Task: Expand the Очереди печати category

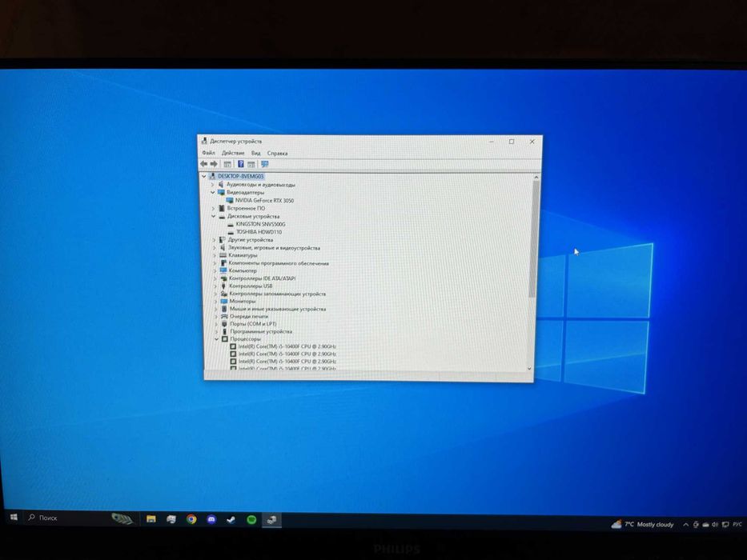Action: point(216,316)
